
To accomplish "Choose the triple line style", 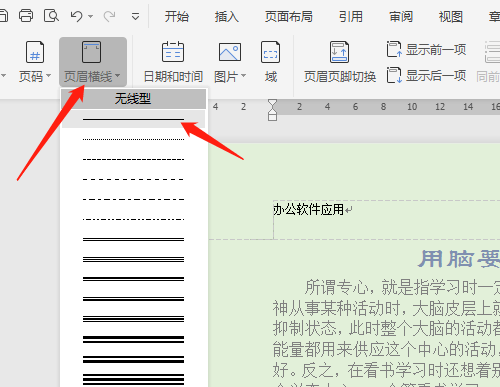I will pos(133,259).
